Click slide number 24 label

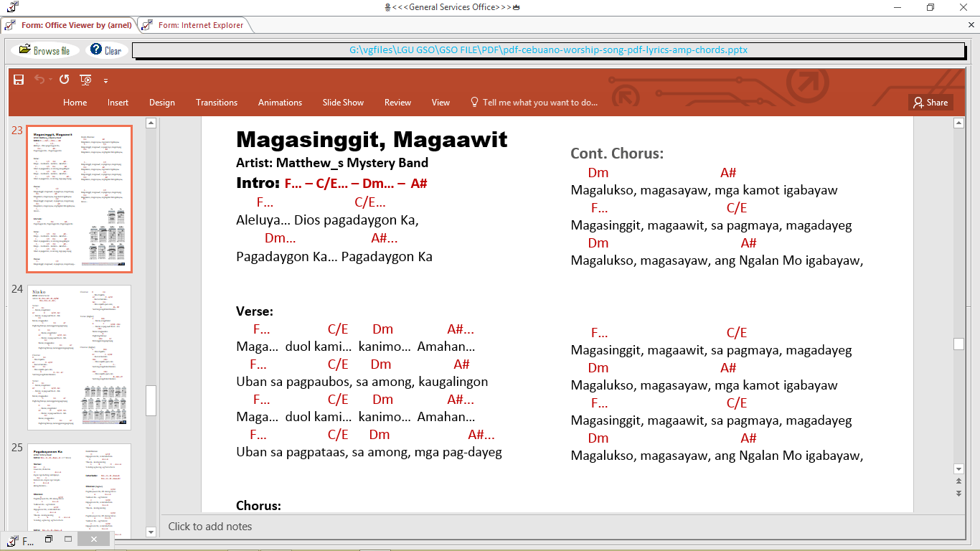(17, 289)
